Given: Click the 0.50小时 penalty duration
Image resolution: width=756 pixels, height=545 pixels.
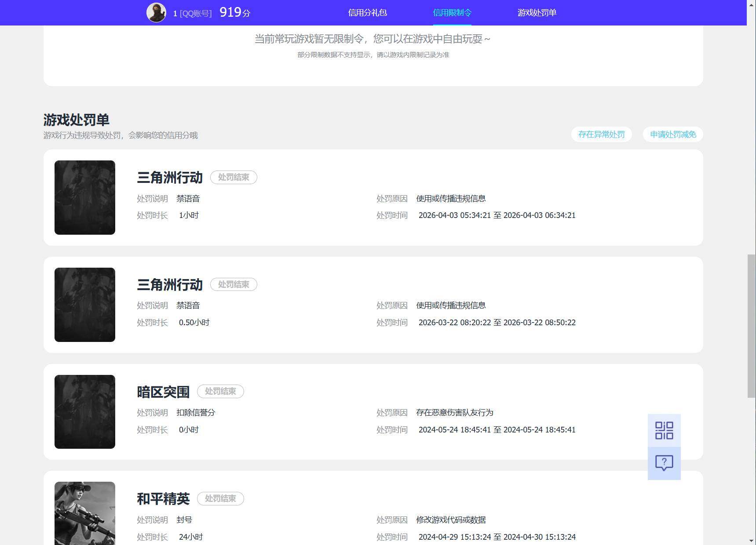Looking at the screenshot, I should pos(194,323).
